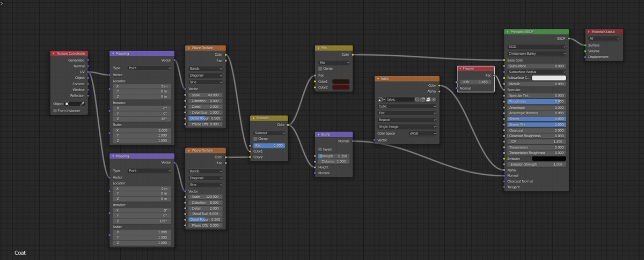Adjust the Roughness slider in Principled BSDF
Image resolution: width=644 pixels, height=260 pixels.
pos(537,101)
